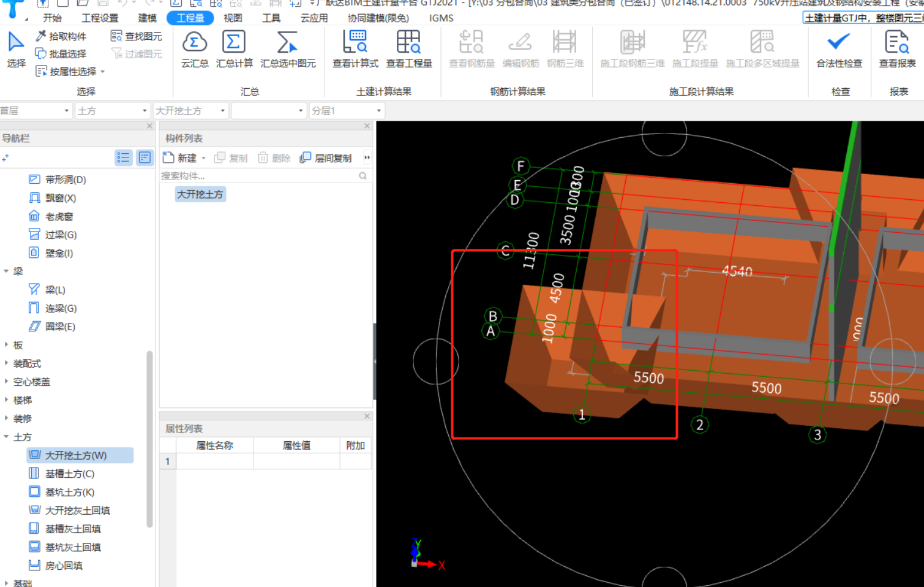The image size is (924, 587).
Task: Expand the 楼梯 tree group
Action: coord(6,400)
